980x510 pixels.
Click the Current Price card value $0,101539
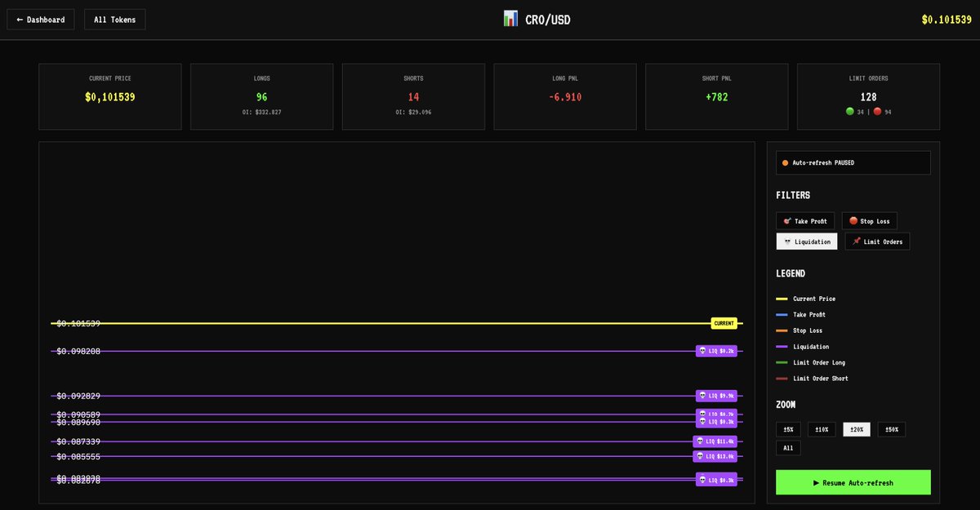click(110, 97)
